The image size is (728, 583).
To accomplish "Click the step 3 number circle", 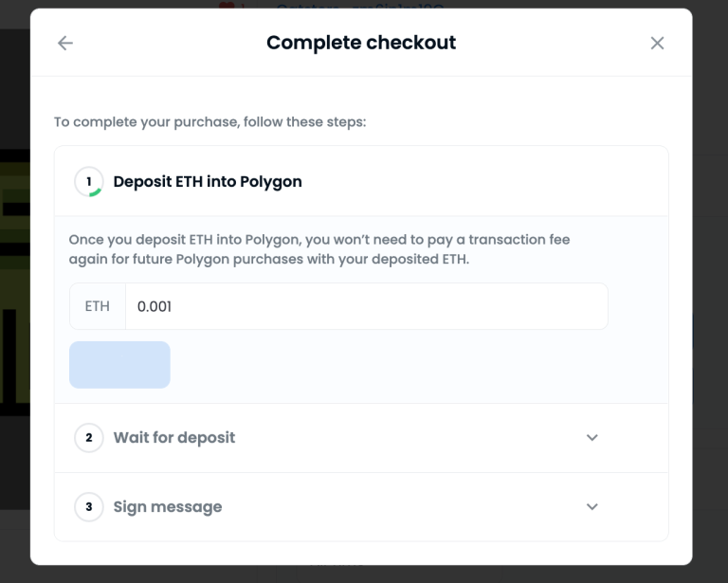I will coord(89,506).
